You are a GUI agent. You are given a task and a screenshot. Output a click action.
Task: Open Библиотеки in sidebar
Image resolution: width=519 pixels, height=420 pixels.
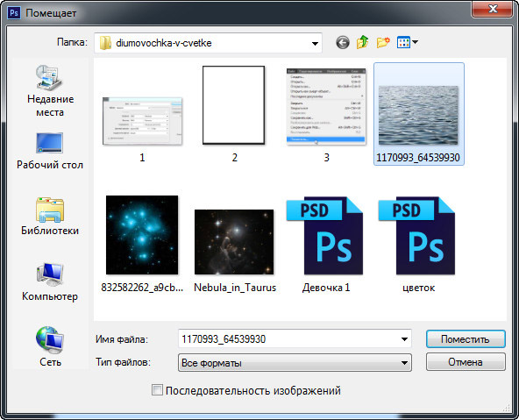(x=50, y=217)
